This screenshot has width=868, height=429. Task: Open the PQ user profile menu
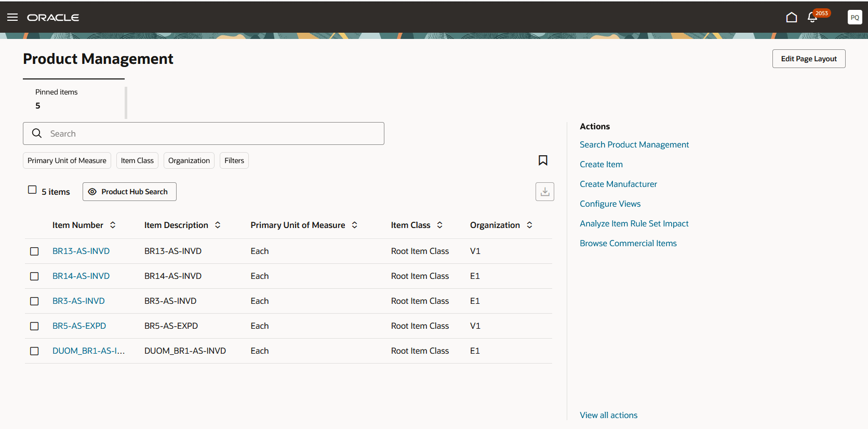click(x=854, y=17)
